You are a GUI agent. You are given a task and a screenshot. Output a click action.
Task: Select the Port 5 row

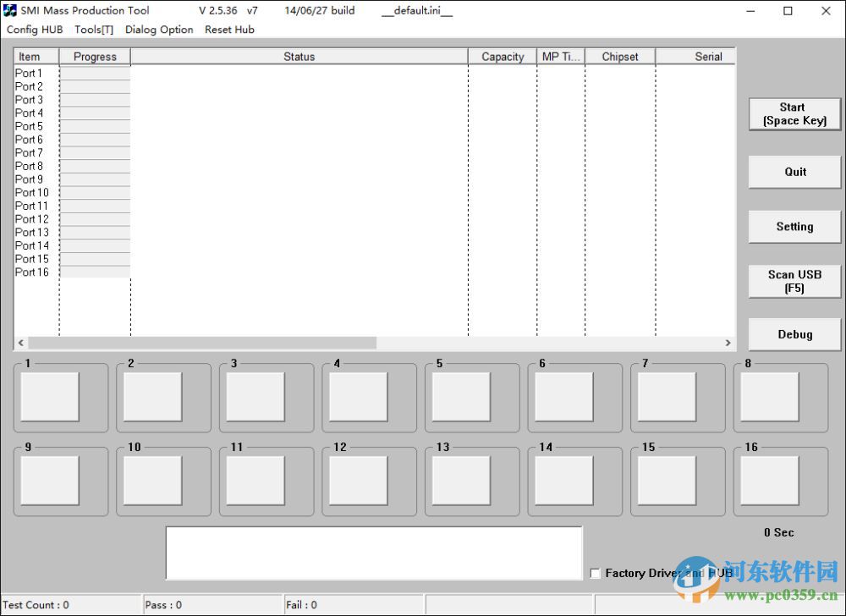coord(375,126)
